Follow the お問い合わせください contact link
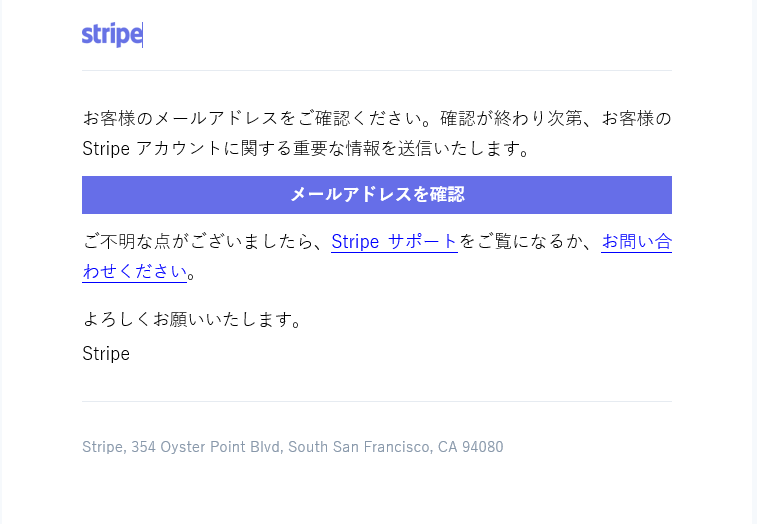 636,242
